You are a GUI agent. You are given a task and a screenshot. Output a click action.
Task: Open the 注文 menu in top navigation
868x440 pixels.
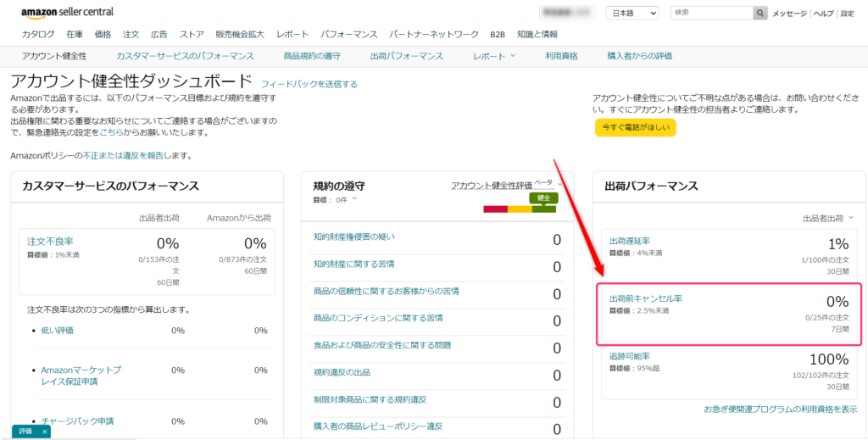point(131,35)
